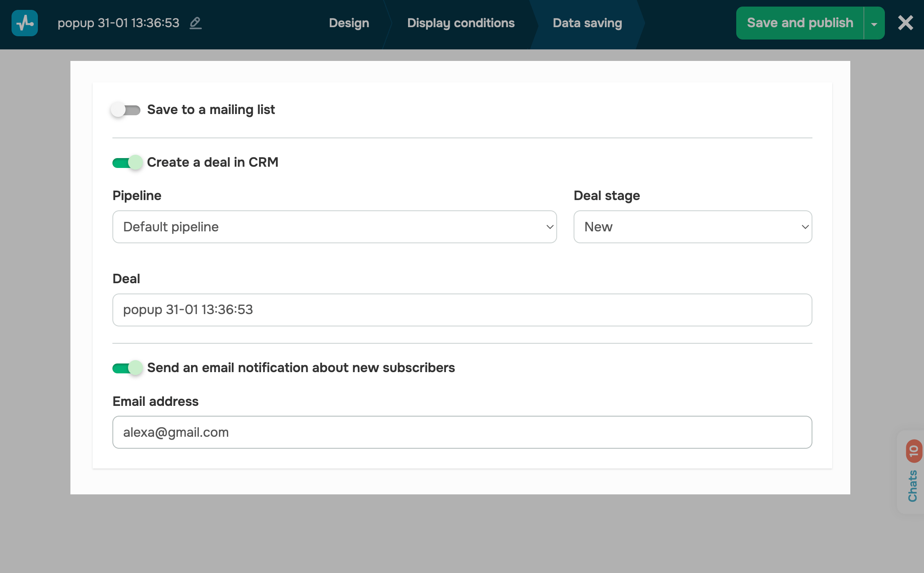Screen dimensions: 924x573
Task: Click the app logo in the top left corner
Action: (24, 23)
